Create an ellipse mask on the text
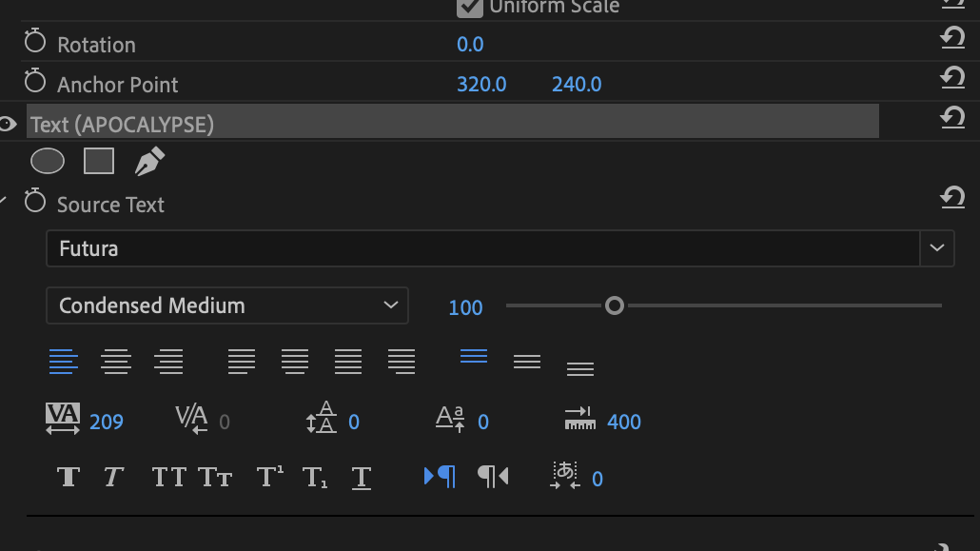This screenshot has width=980, height=551. tap(48, 162)
